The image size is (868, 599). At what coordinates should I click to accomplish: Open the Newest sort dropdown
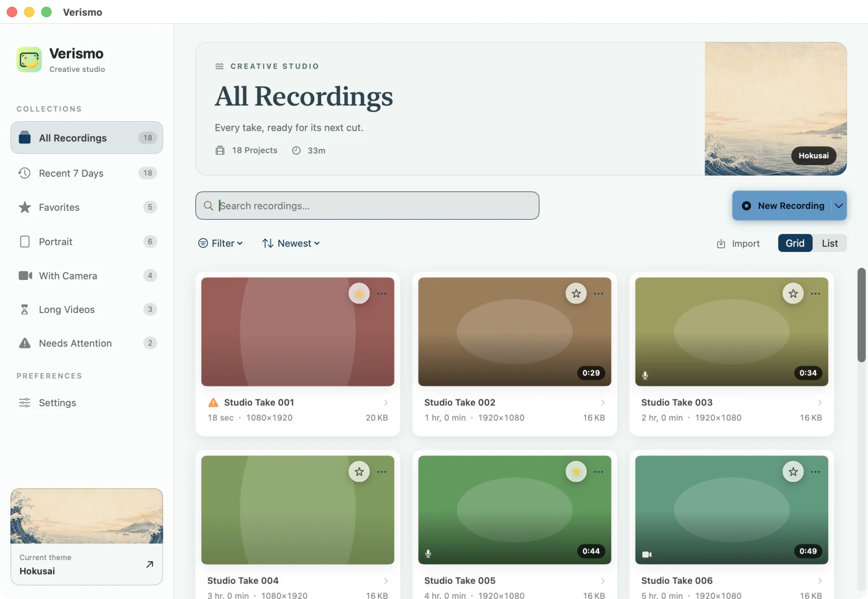coord(291,243)
